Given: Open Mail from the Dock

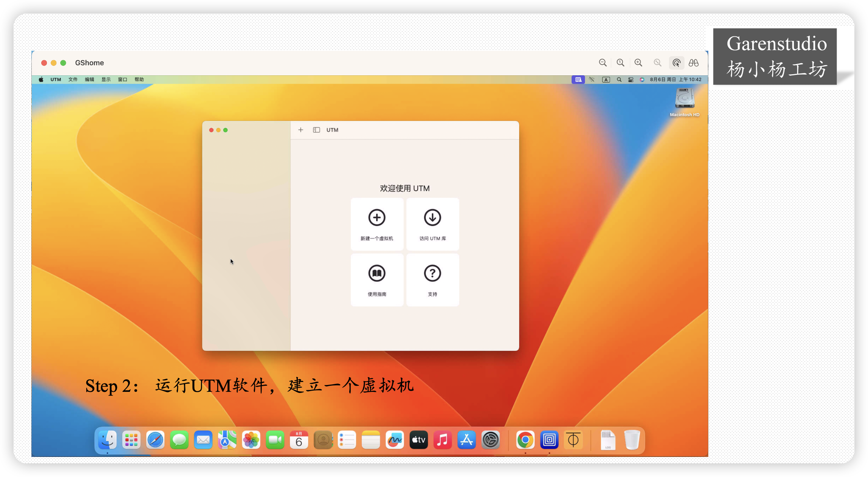Looking at the screenshot, I should pos(203,440).
